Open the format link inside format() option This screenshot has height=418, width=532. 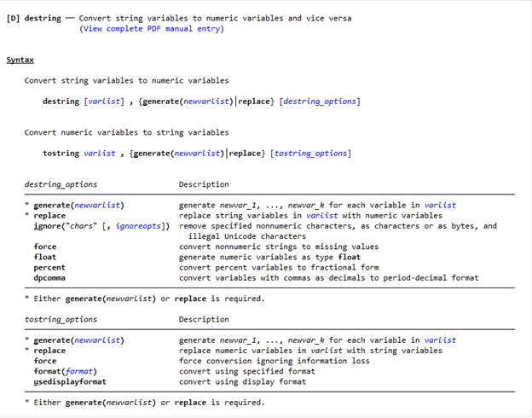[x=78, y=371]
